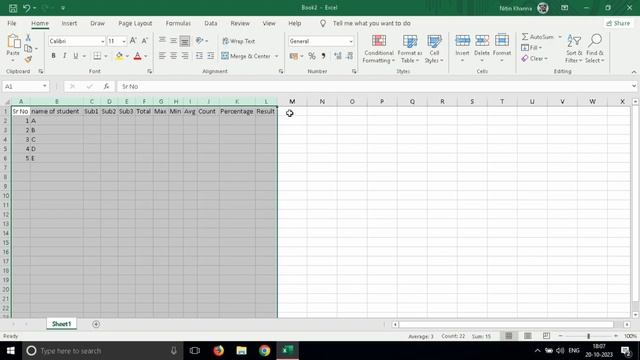Open Sort & Filter menu
Viewport: 640px width, 360px height.
574,49
